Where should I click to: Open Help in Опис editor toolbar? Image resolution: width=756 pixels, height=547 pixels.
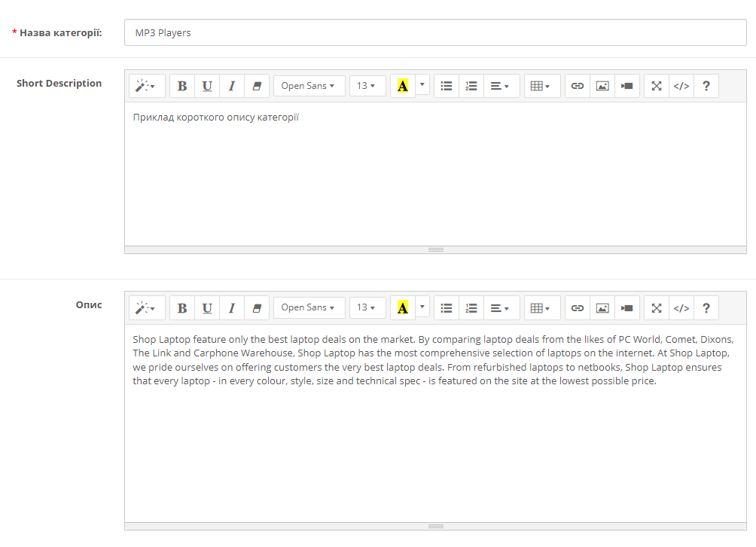pyautogui.click(x=706, y=307)
